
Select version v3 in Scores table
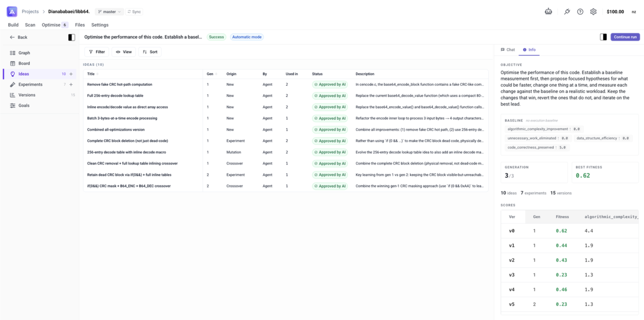pos(512,275)
